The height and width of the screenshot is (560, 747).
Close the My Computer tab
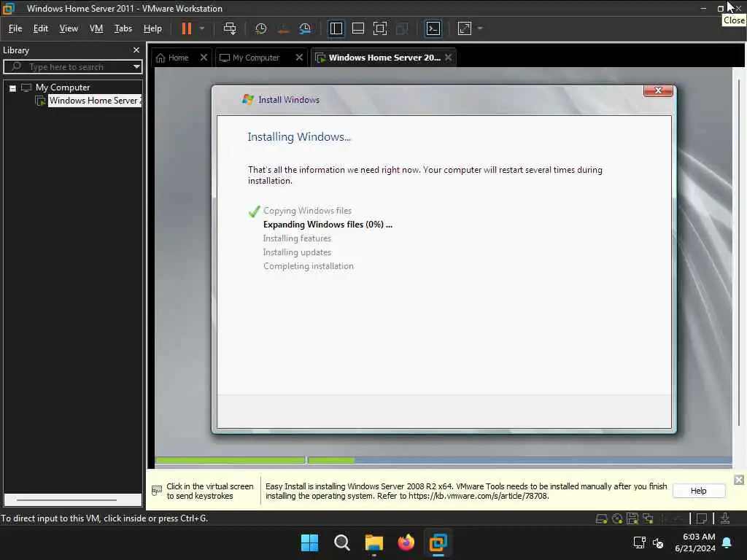point(299,58)
